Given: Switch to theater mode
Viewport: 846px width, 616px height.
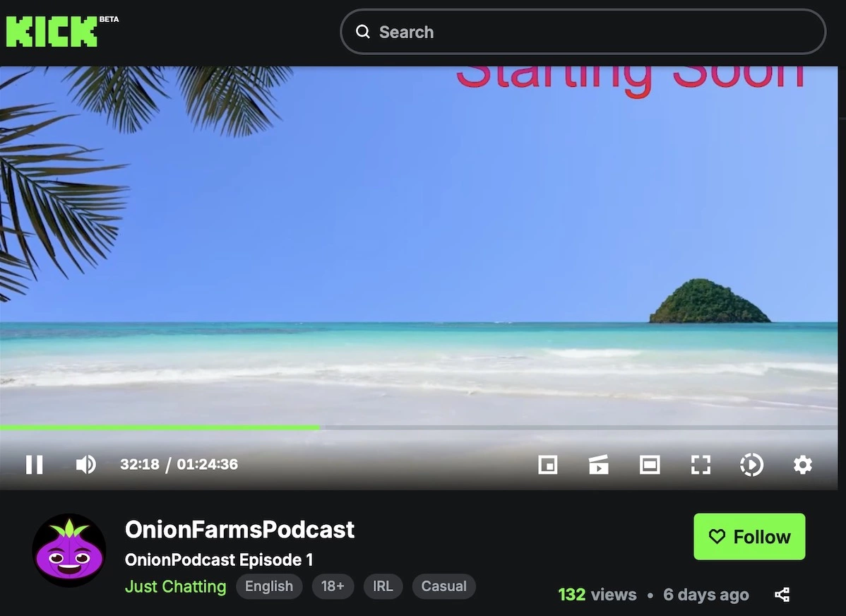Looking at the screenshot, I should (650, 464).
